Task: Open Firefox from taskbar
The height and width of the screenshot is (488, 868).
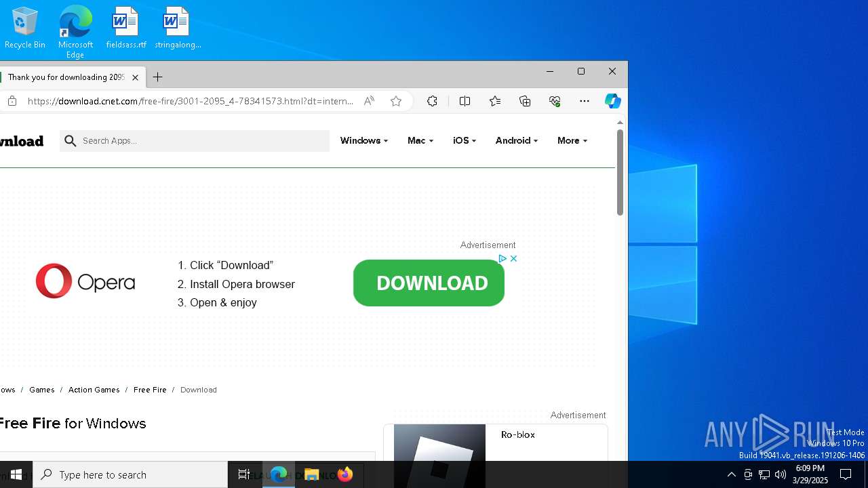Action: pyautogui.click(x=345, y=474)
